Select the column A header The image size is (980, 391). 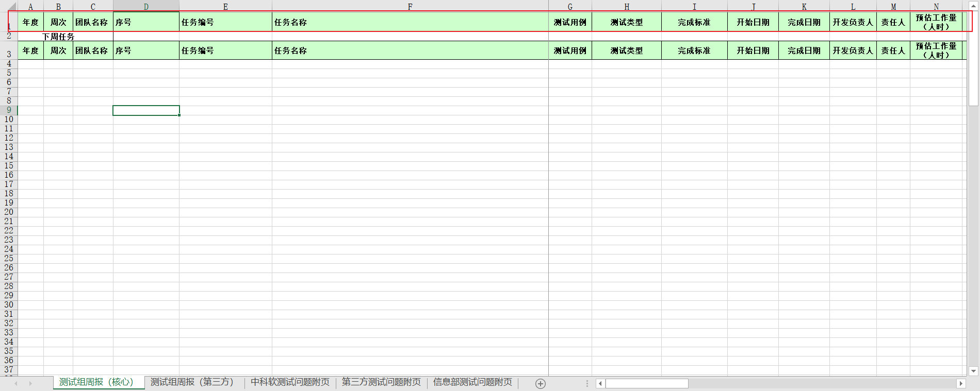click(31, 7)
